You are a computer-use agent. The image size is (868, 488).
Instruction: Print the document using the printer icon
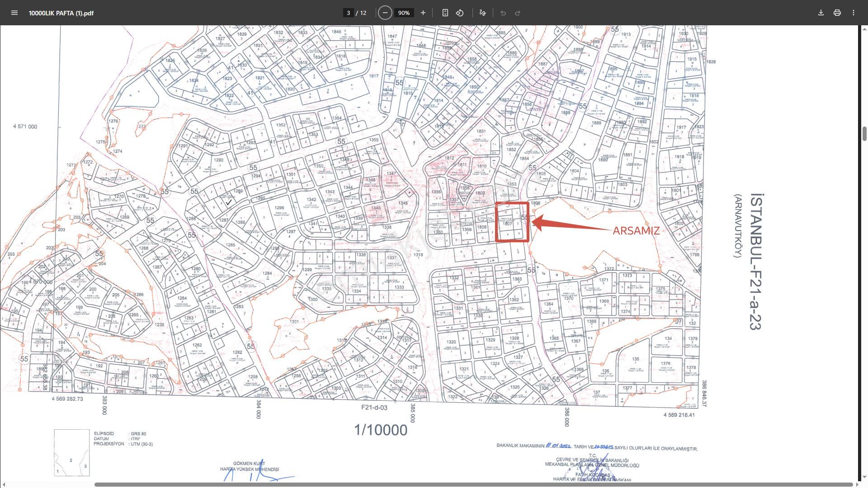pos(837,13)
